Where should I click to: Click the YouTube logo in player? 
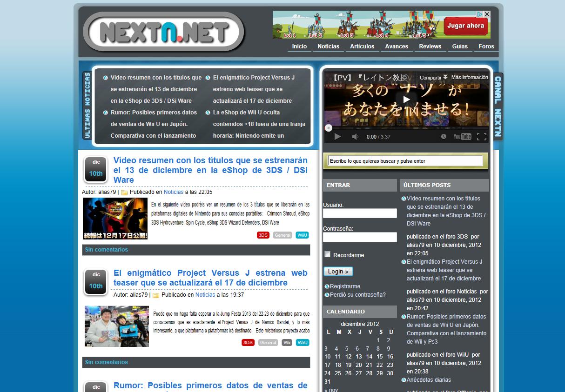(x=462, y=137)
